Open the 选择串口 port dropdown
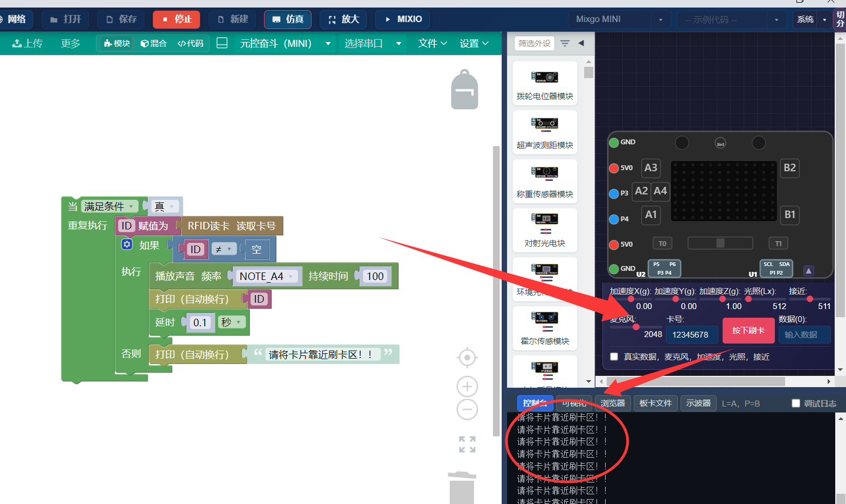Screen dimensions: 846x504 coord(373,43)
